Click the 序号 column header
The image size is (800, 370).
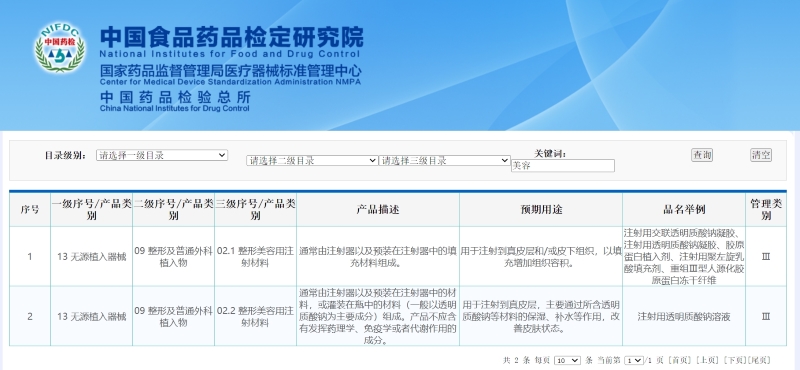[30, 210]
